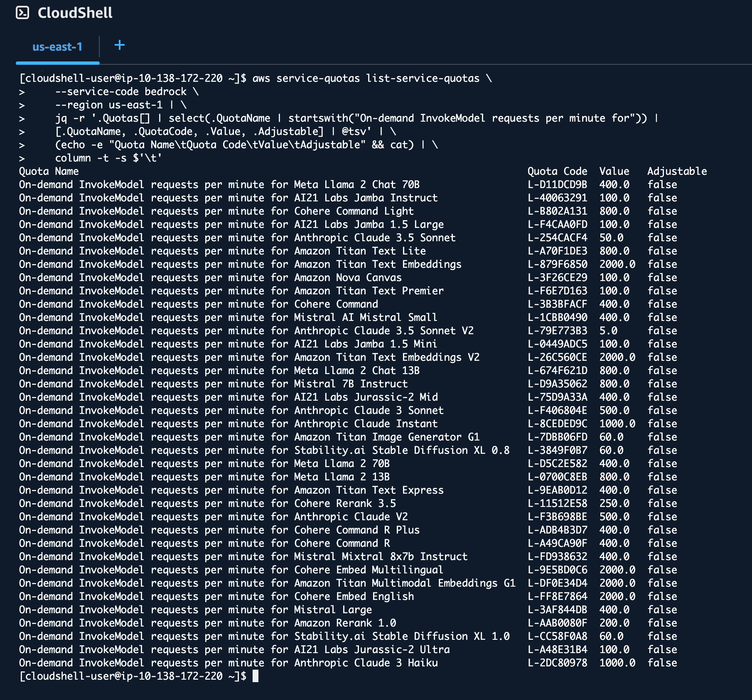Click quota code L-8CEDED9C
Image resolution: width=752 pixels, height=700 pixels.
[557, 423]
